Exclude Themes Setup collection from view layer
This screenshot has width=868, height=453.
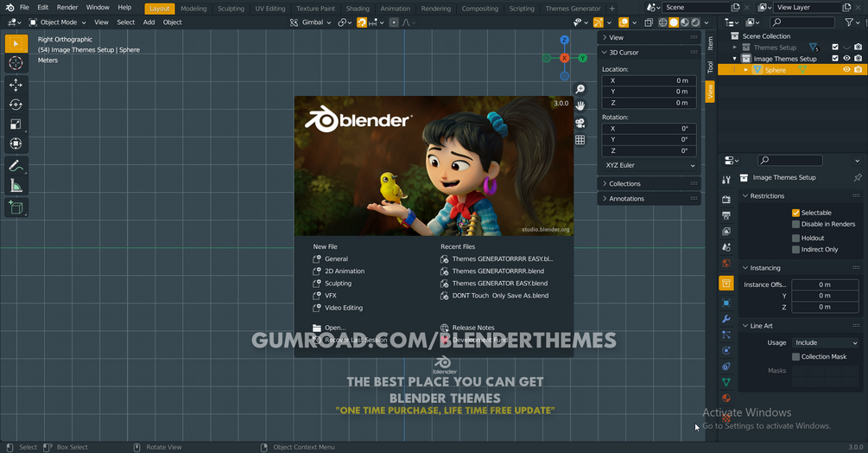pos(835,48)
